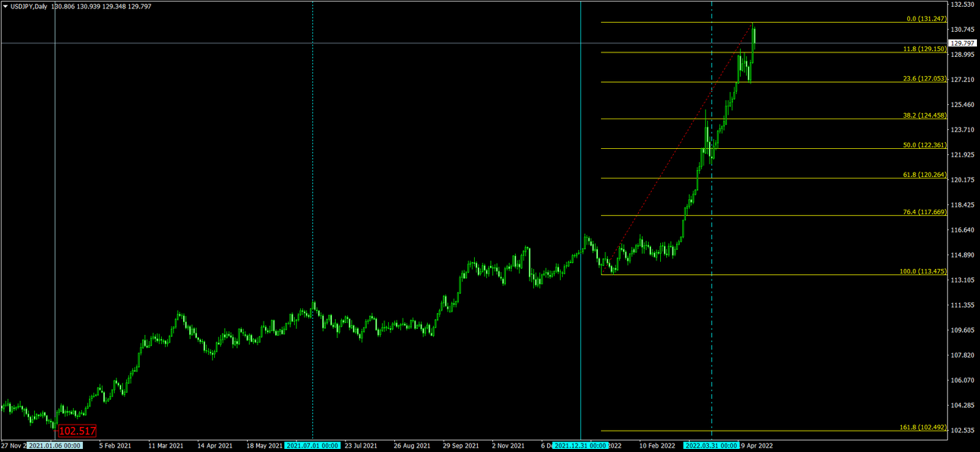Select Fibonacci level label 61.8 (120.264)
The width and height of the screenshot is (980, 452).
pos(925,175)
